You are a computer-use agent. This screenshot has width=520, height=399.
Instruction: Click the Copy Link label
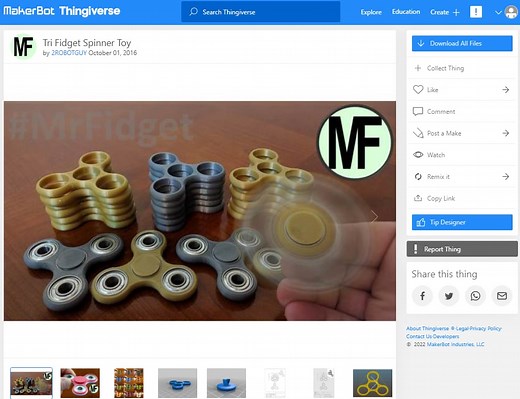coord(441,198)
